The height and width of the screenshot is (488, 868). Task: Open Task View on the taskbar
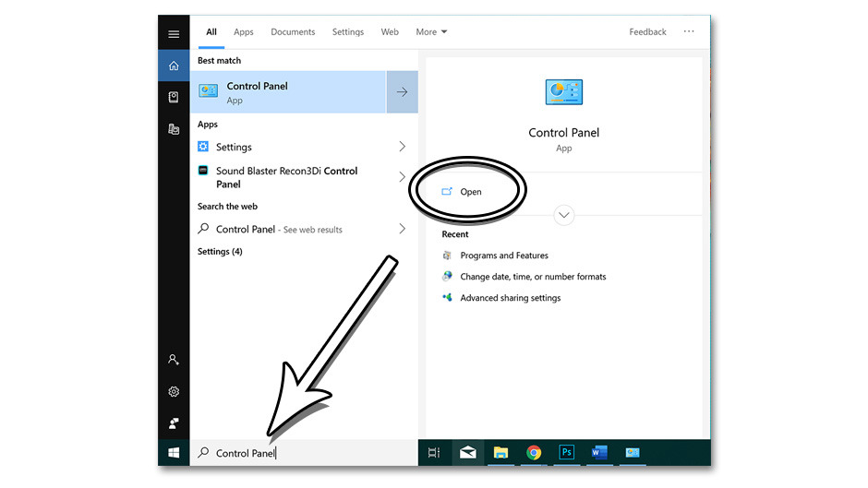pyautogui.click(x=434, y=453)
